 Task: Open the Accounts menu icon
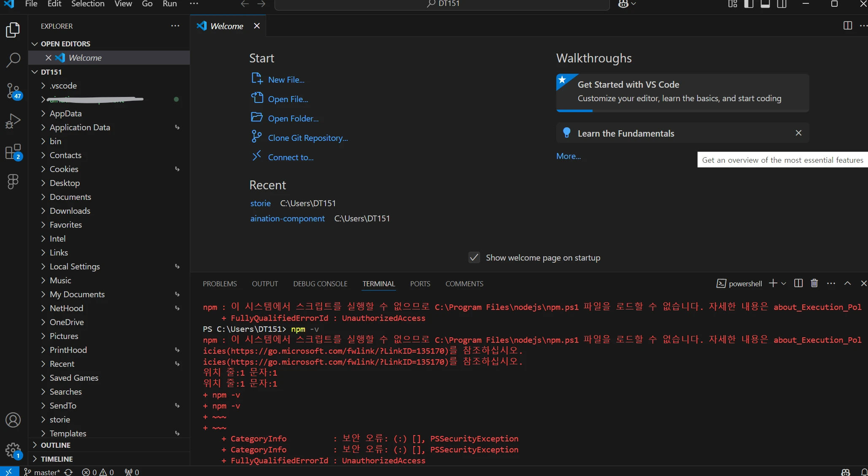click(x=13, y=420)
